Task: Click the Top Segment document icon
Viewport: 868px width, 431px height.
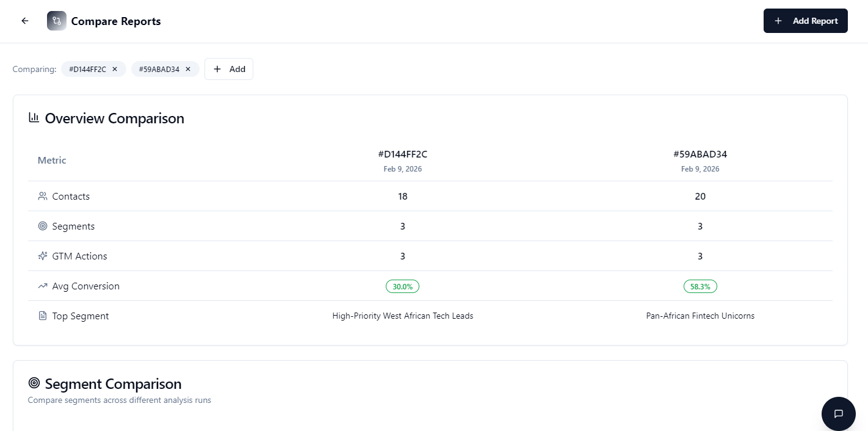Action: coord(43,316)
